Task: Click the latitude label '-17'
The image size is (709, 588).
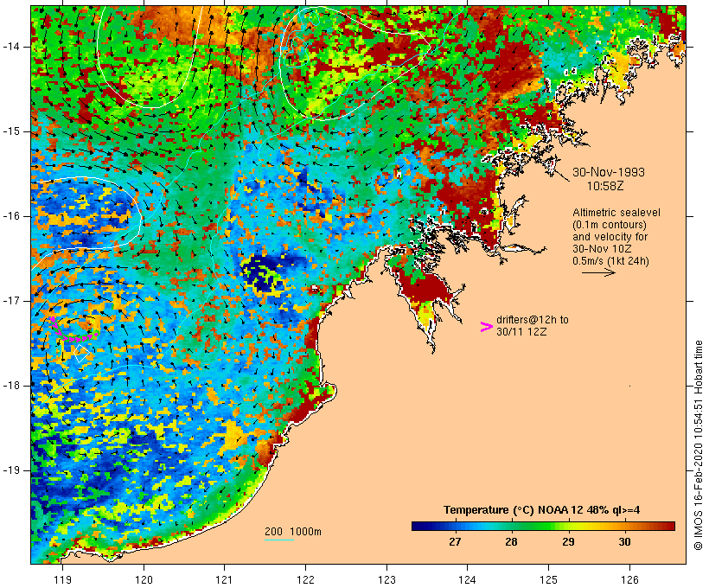Action: click(10, 301)
